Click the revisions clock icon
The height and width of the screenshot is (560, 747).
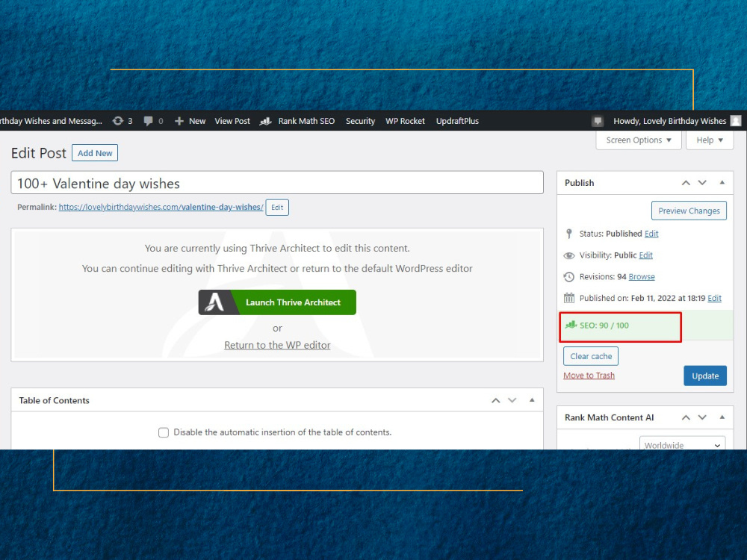click(568, 277)
